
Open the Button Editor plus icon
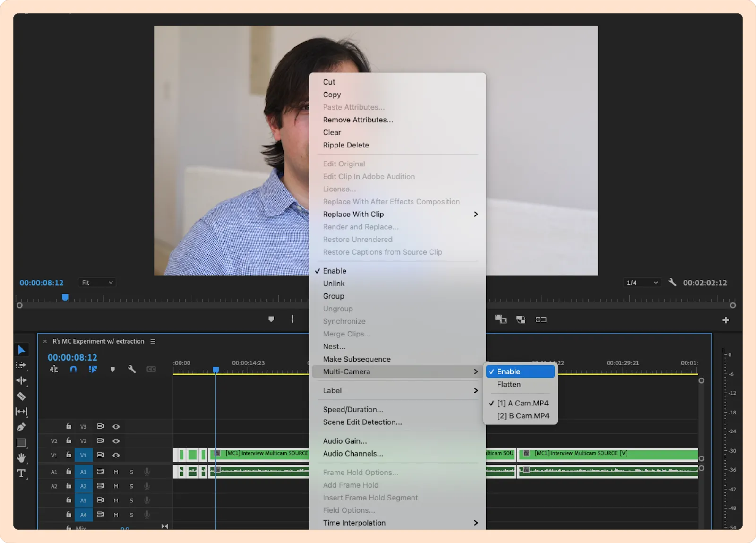[726, 320]
